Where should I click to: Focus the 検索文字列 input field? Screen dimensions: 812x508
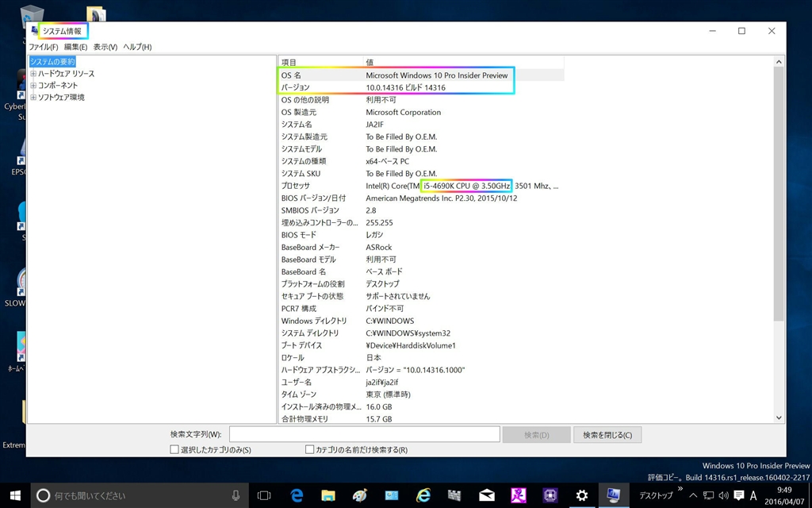point(365,434)
